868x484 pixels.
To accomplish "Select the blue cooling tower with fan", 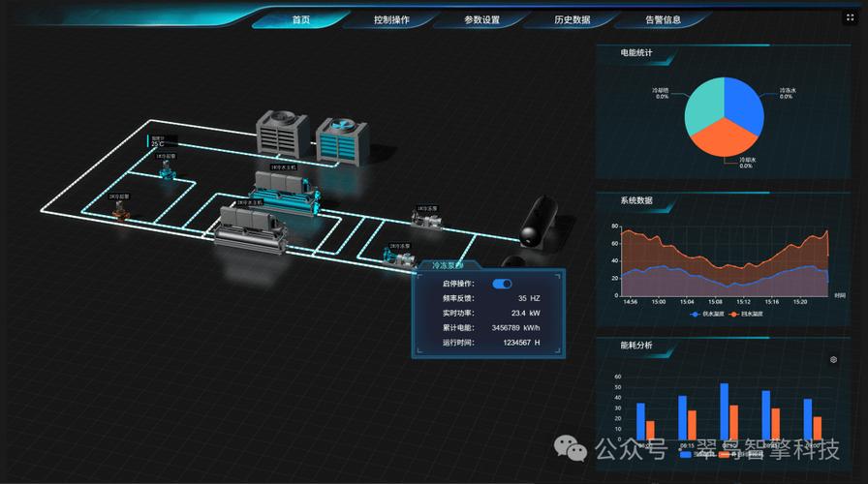I will [x=342, y=141].
